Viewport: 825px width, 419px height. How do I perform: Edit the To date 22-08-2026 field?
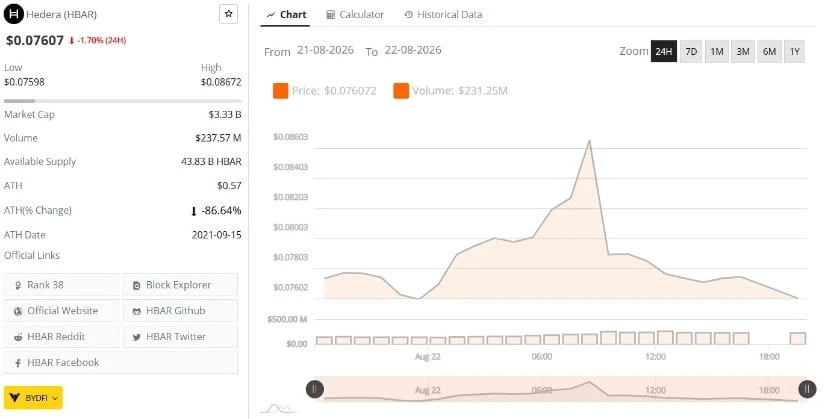click(x=413, y=51)
